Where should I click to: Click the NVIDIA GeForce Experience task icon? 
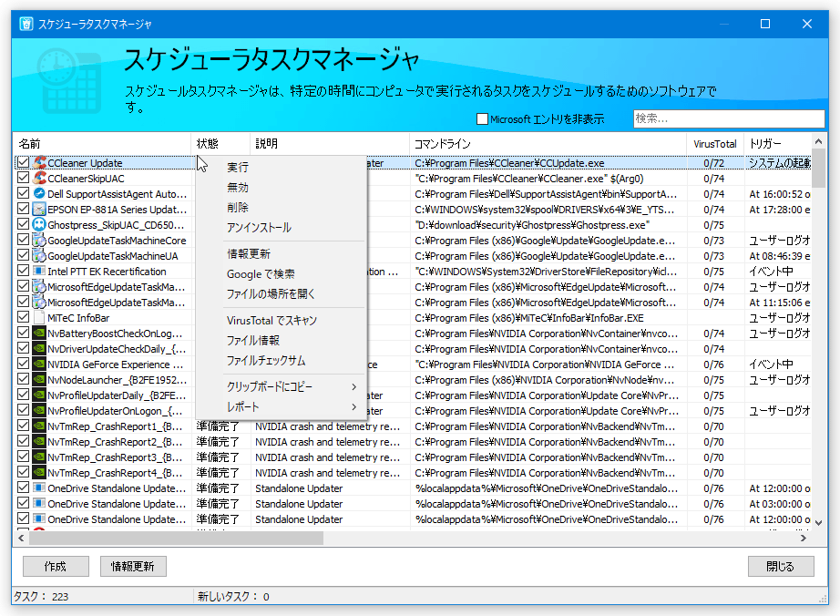point(39,364)
